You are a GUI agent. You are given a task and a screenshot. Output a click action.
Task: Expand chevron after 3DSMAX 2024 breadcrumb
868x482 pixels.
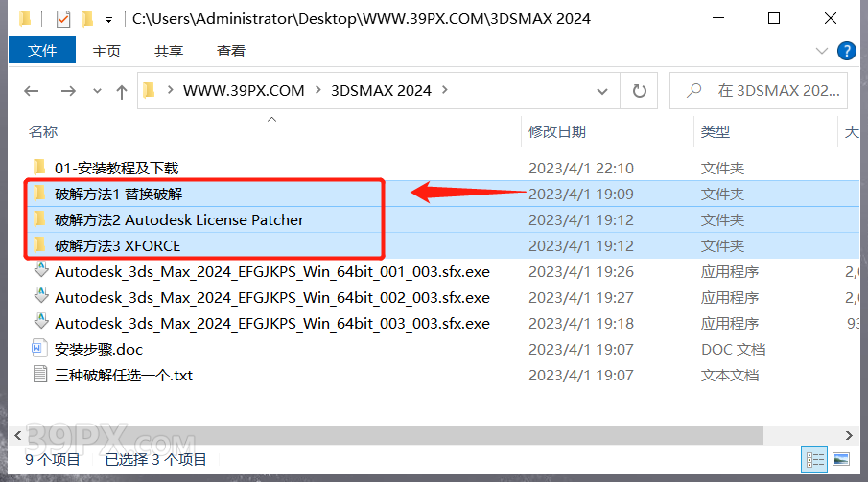444,90
